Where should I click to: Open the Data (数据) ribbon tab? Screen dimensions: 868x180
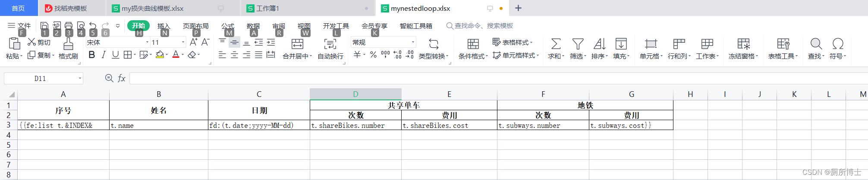(x=253, y=26)
